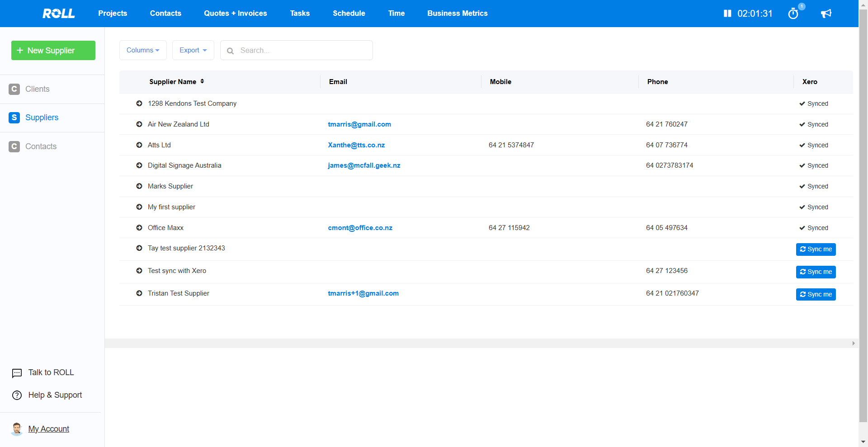Click the arrow icon beside Office Maxx
Viewport: 868px width, 447px height.
[x=139, y=228]
